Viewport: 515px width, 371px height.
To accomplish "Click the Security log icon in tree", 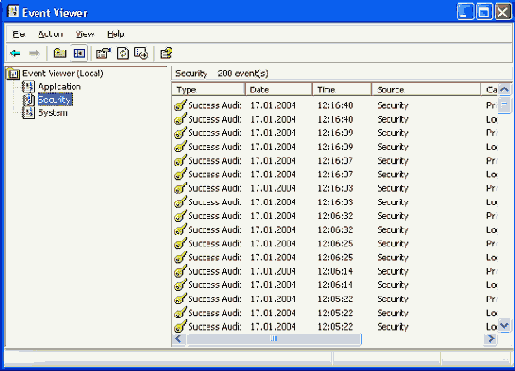I will (28, 99).
